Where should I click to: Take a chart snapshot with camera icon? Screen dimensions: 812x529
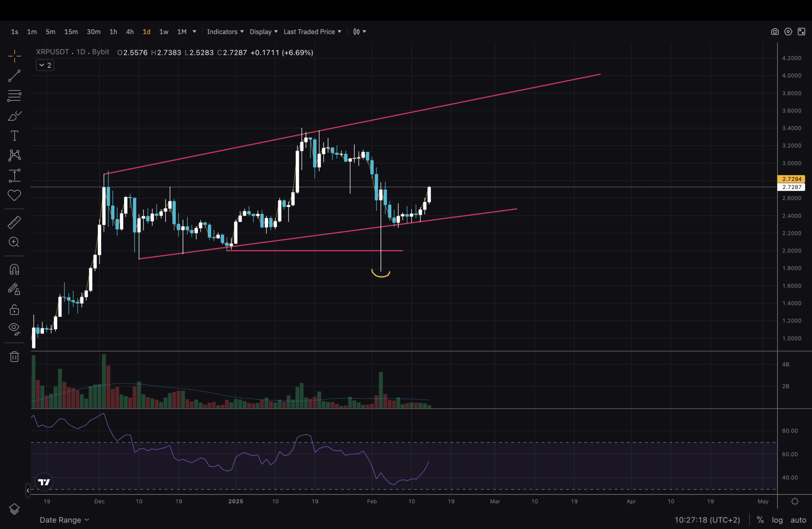775,32
